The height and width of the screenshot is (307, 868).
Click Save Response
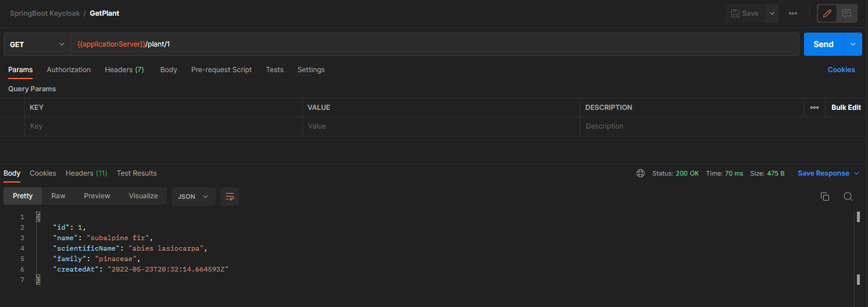click(823, 173)
